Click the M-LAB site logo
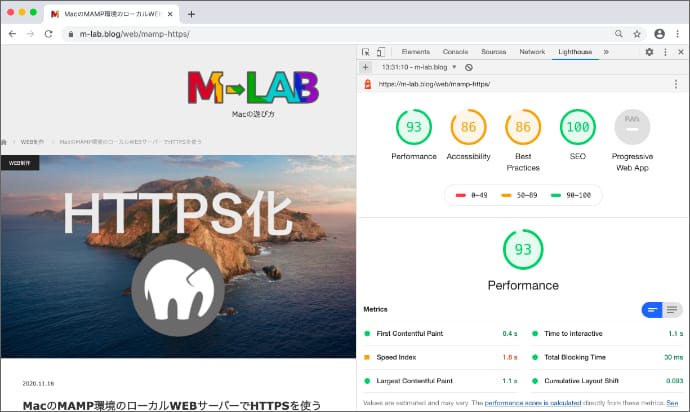This screenshot has width=690, height=412. tap(252, 88)
